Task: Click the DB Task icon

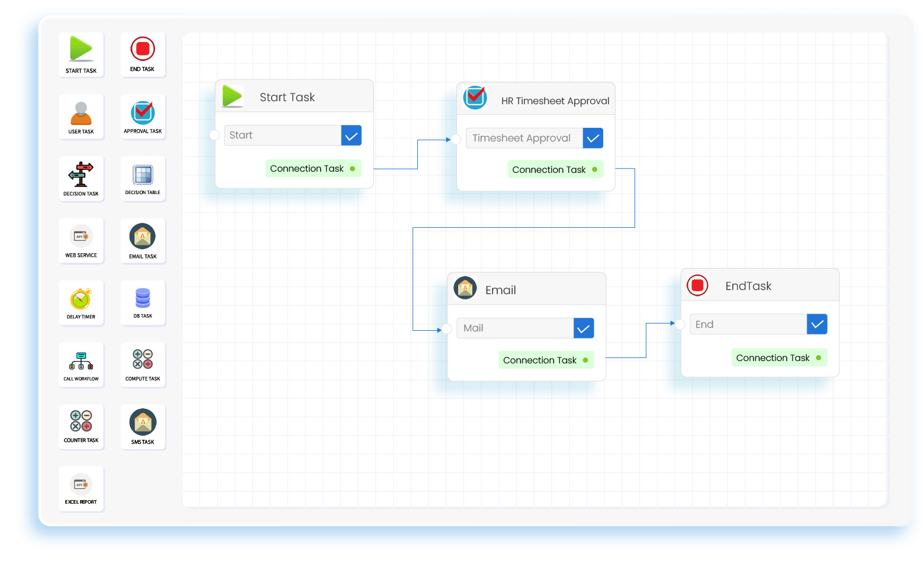Action: click(x=143, y=303)
